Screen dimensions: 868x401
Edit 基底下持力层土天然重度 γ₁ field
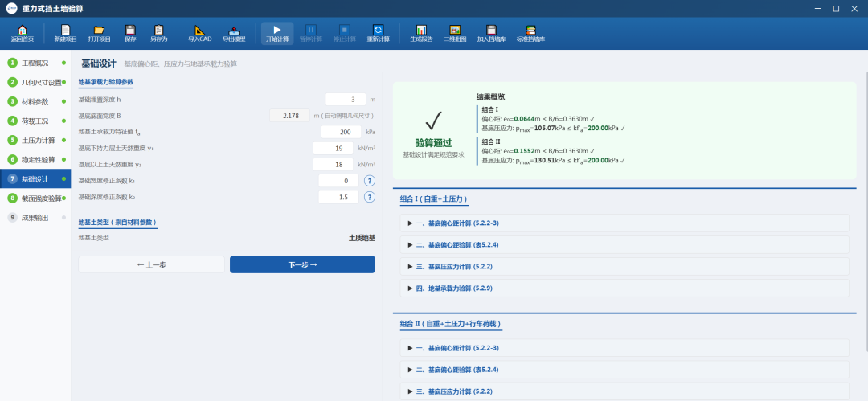(334, 149)
